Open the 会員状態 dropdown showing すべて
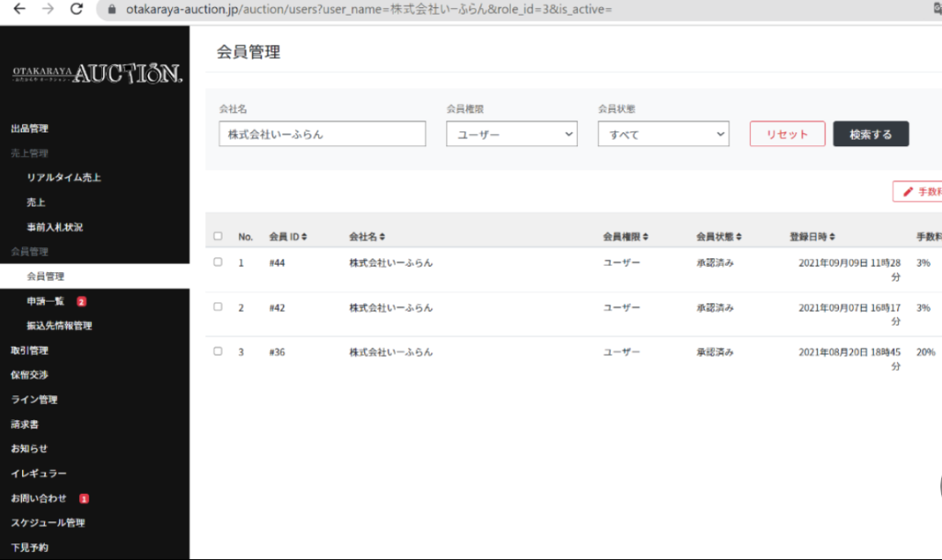942x560 pixels. (663, 134)
